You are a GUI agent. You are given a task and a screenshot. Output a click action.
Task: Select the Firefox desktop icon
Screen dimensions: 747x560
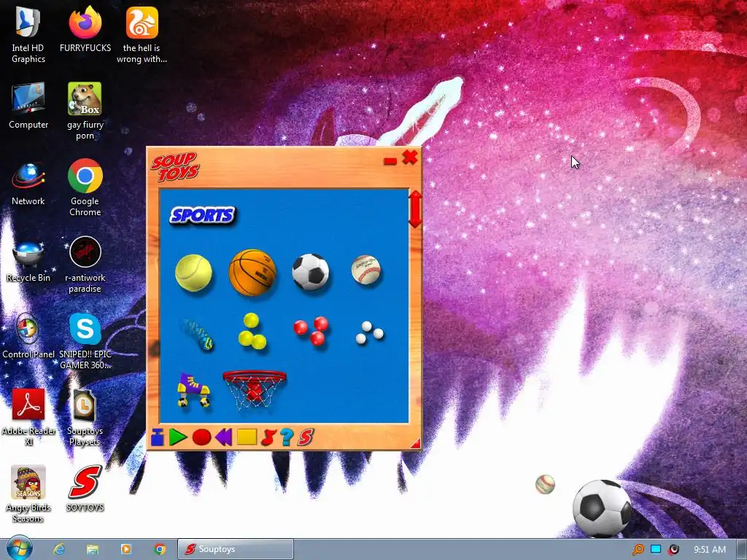(85, 29)
